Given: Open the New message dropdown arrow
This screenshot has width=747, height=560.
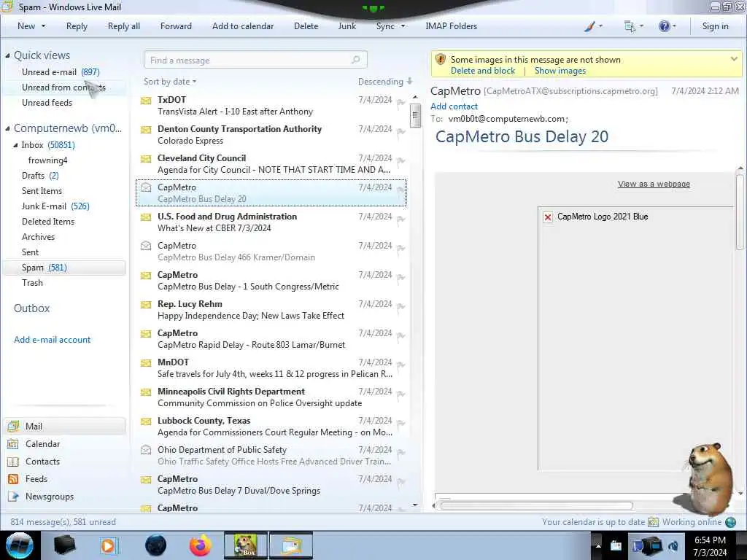Looking at the screenshot, I should click(43, 26).
